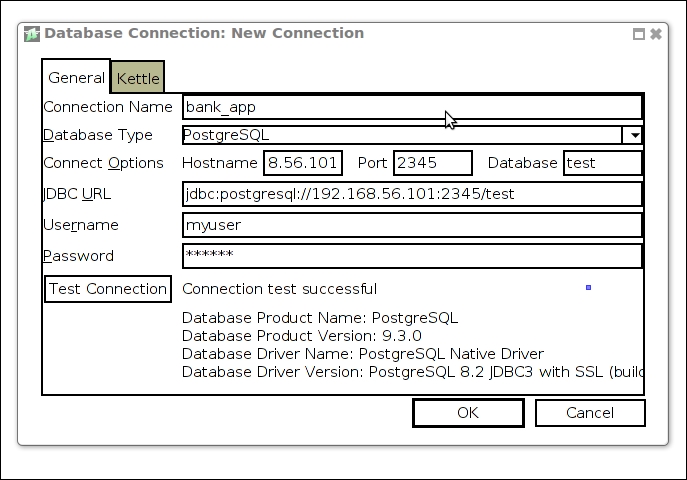Click the Password label
This screenshot has width=687, height=480.
[x=78, y=256]
